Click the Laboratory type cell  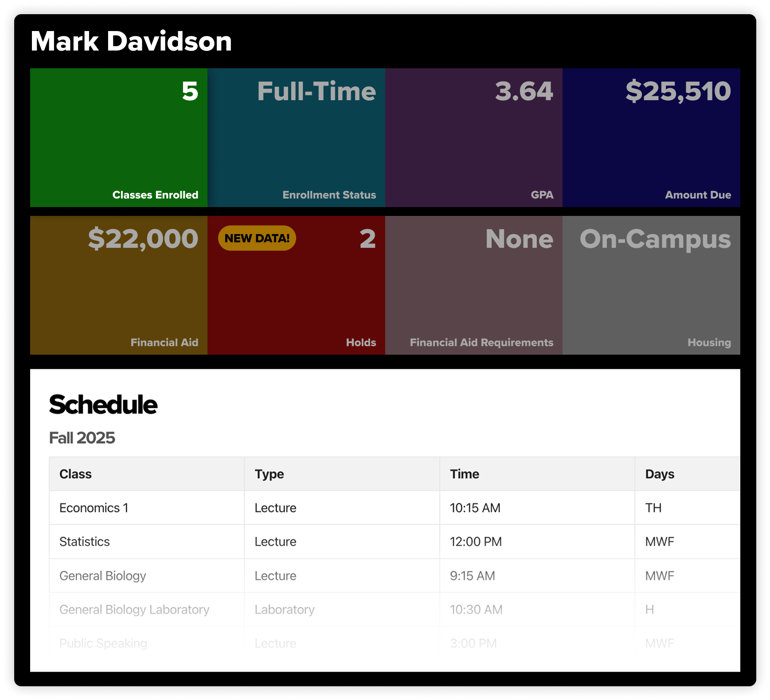pos(342,610)
